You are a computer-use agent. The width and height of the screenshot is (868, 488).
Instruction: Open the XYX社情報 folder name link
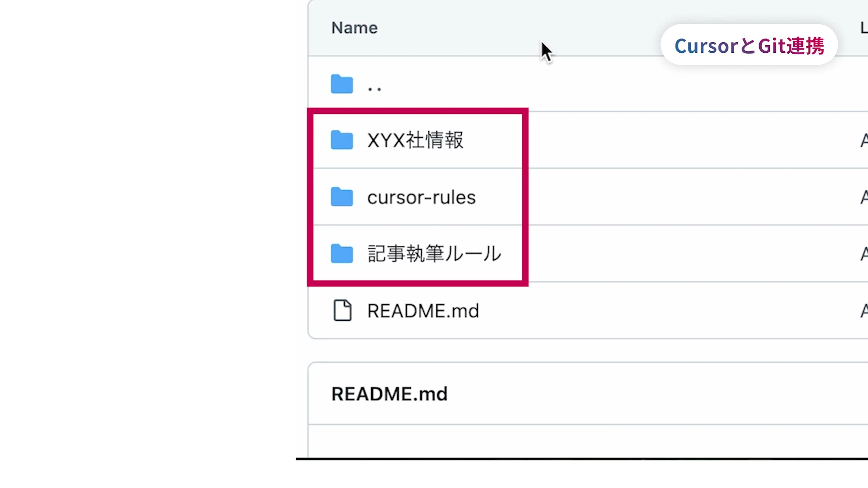point(415,140)
